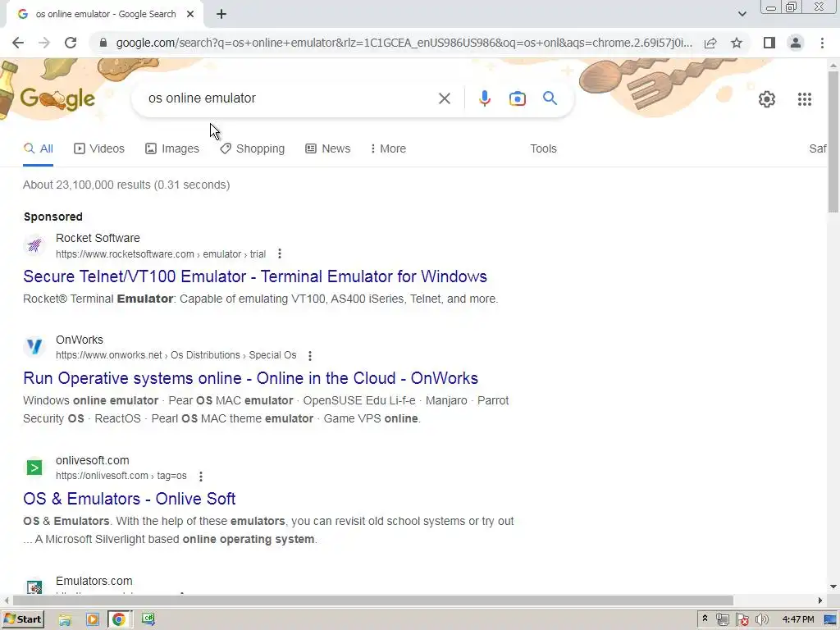Open OnWorks result options menu
Screen dimensions: 840x630
point(309,356)
